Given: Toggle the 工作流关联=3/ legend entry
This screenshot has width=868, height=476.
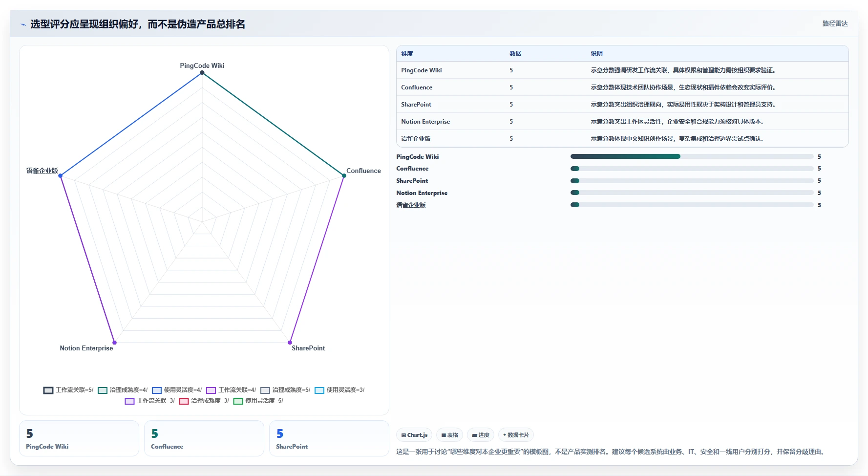Looking at the screenshot, I should click(x=149, y=401).
